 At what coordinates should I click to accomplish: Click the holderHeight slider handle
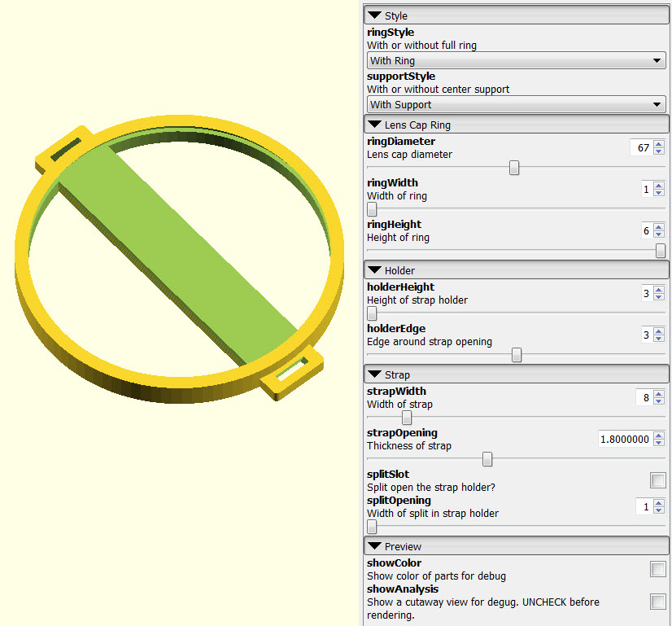click(372, 313)
